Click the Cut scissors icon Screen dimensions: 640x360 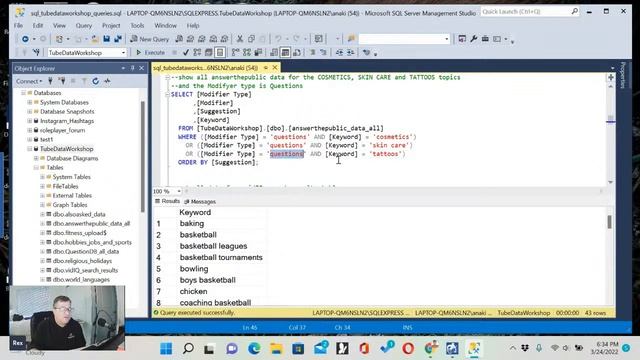coord(240,39)
